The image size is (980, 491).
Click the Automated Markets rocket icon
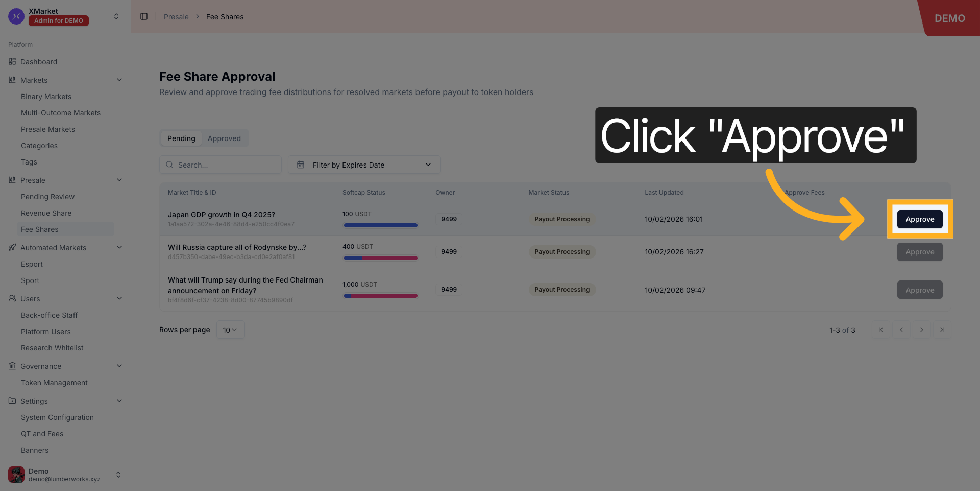pos(12,248)
